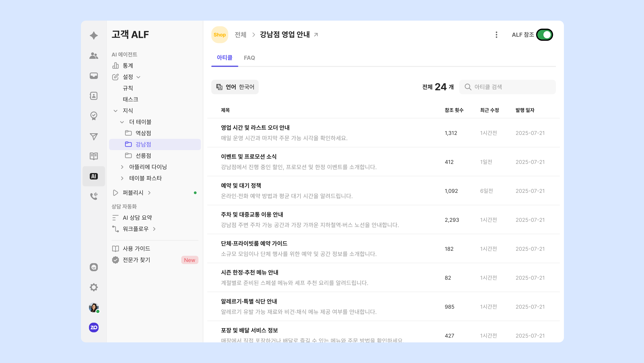Click the three-dot more options icon
This screenshot has width=644, height=363.
point(496,35)
